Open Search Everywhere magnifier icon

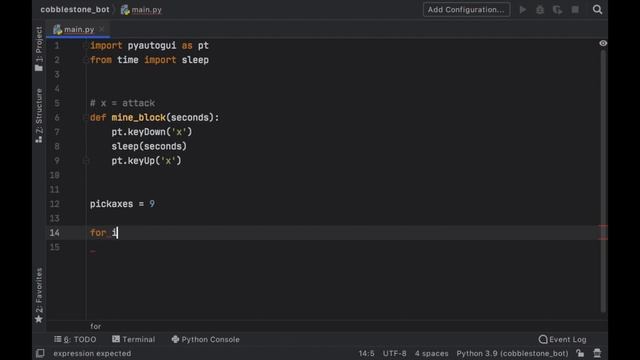click(598, 10)
